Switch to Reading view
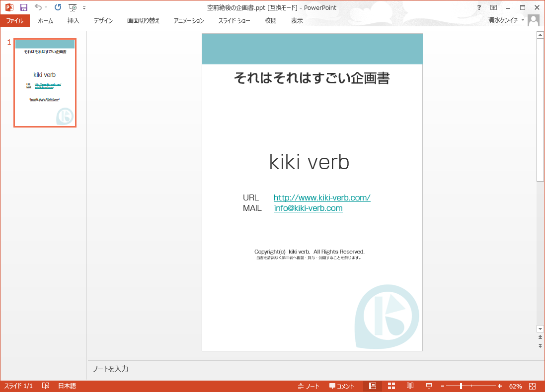 pyautogui.click(x=410, y=386)
